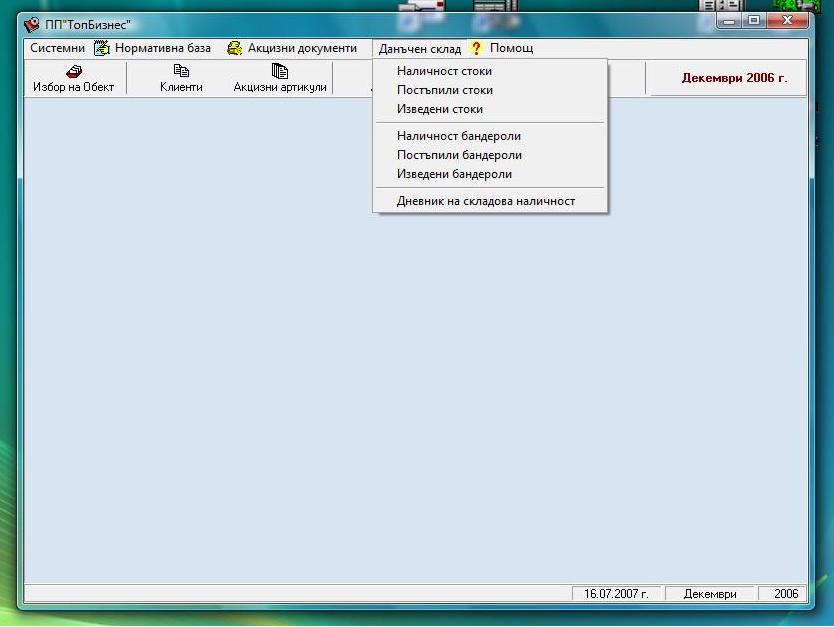834x627 pixels.
Task: Close the ТопБизнес window
Action: point(787,21)
